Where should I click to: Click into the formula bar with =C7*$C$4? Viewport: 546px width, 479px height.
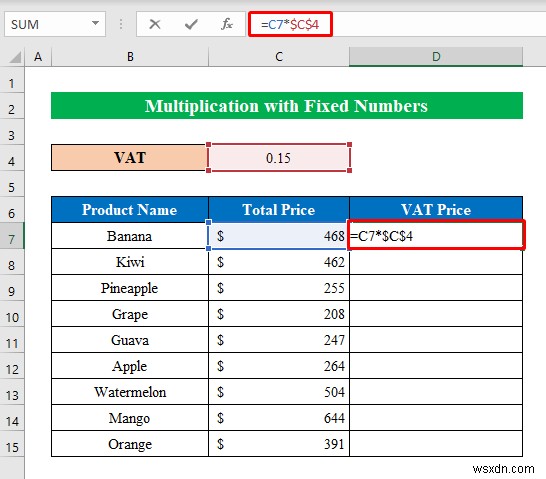click(397, 24)
